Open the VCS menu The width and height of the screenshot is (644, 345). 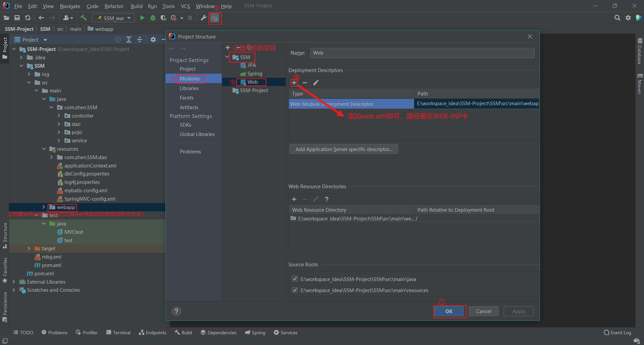pos(185,6)
